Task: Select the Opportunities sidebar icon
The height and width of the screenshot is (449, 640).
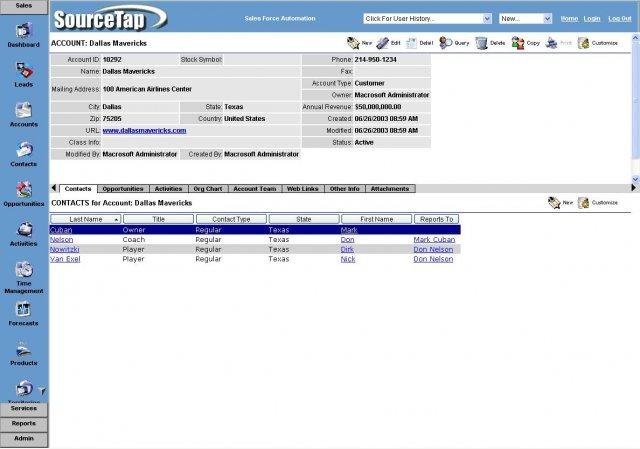Action: pos(24,190)
